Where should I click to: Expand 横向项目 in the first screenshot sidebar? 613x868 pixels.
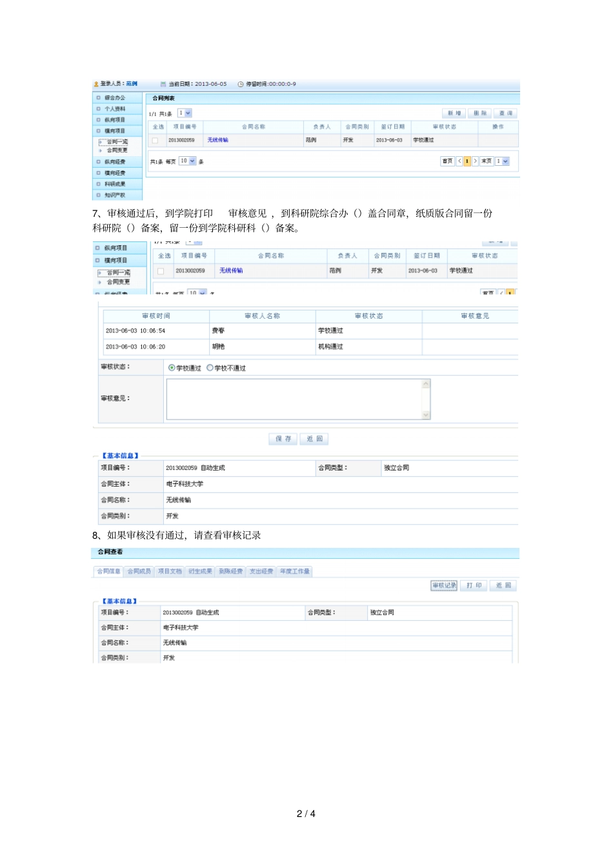[x=115, y=131]
